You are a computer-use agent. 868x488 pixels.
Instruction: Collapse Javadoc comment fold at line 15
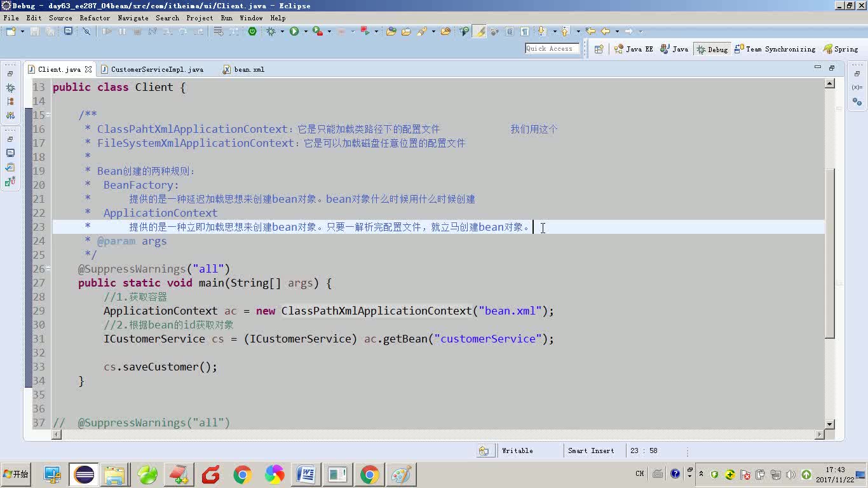point(48,115)
